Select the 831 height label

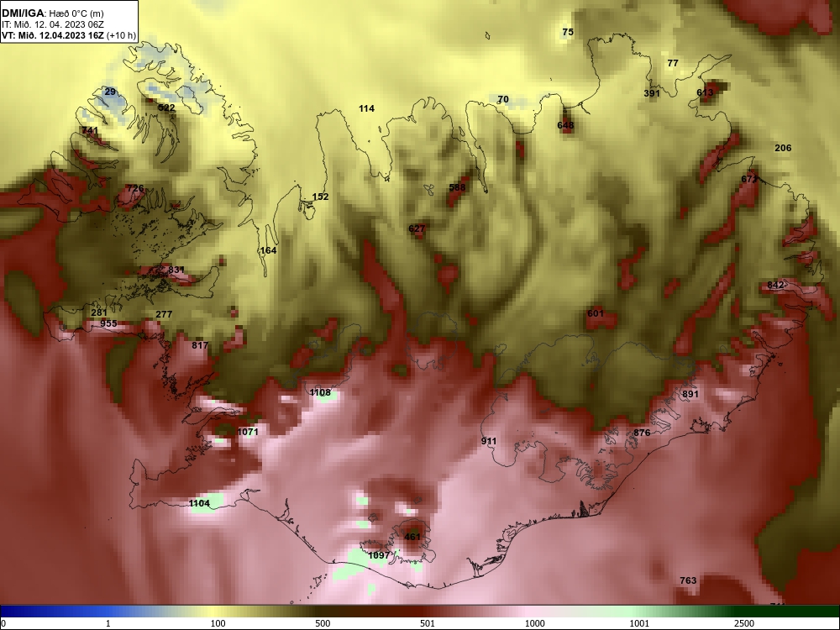click(176, 270)
